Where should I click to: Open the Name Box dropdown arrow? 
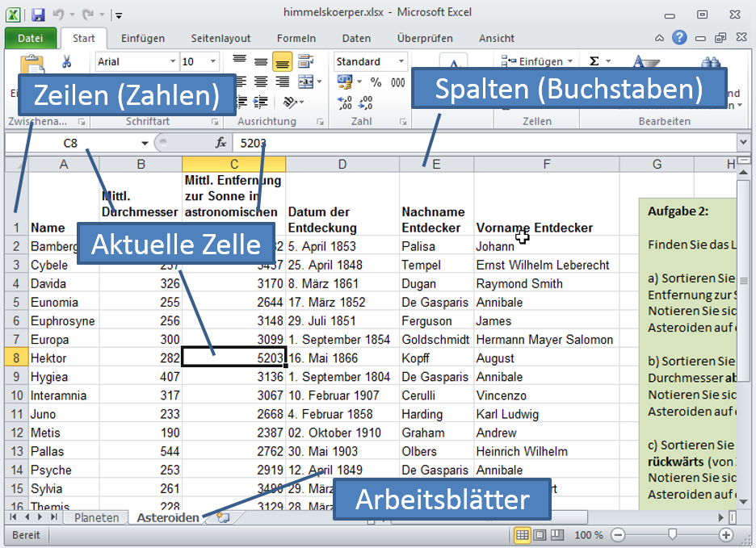pyautogui.click(x=145, y=144)
